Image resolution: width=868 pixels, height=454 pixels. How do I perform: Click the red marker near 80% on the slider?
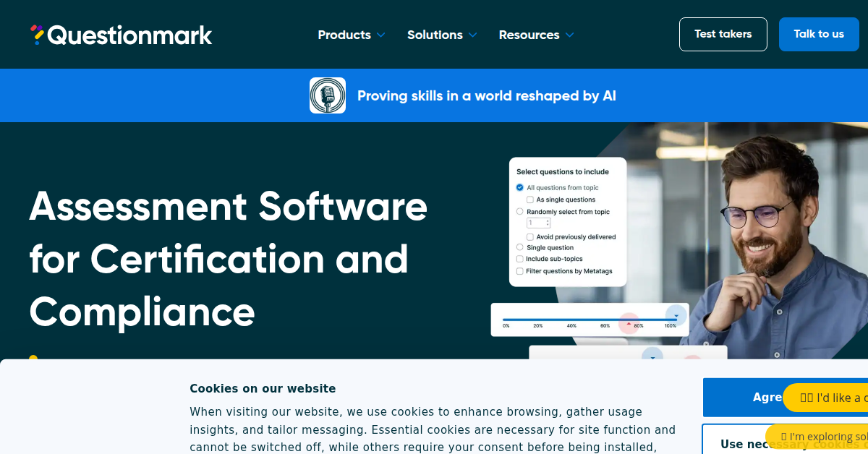point(629,322)
